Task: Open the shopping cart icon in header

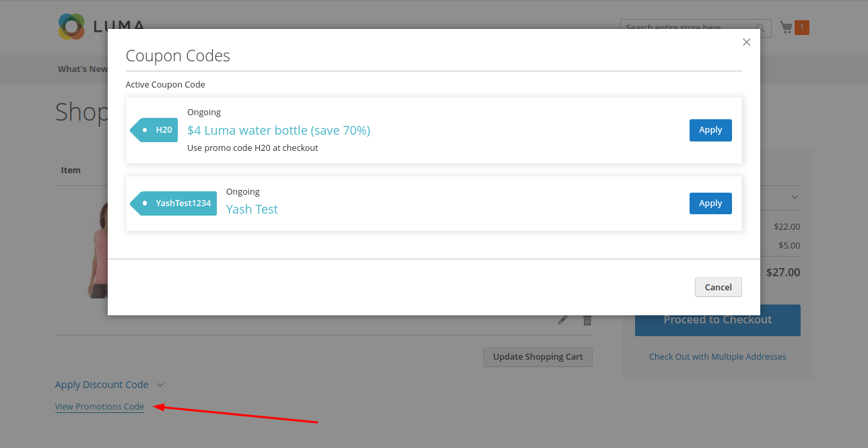Action: [786, 28]
